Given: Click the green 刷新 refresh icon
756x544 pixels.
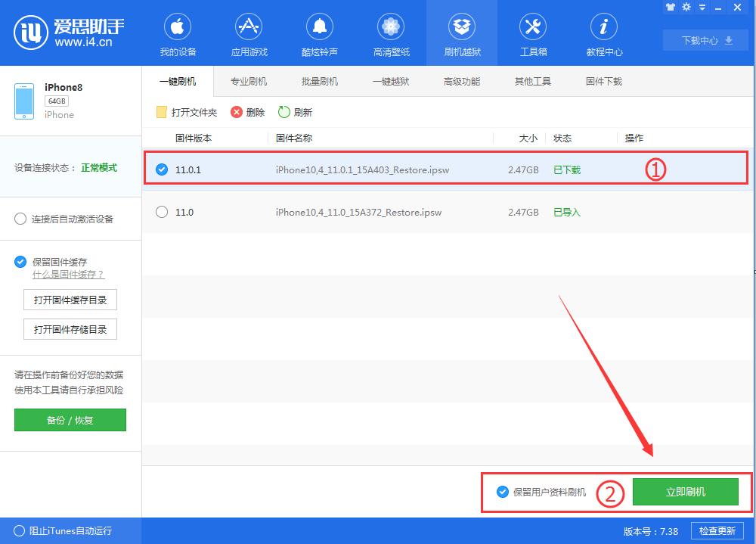Looking at the screenshot, I should coord(284,112).
